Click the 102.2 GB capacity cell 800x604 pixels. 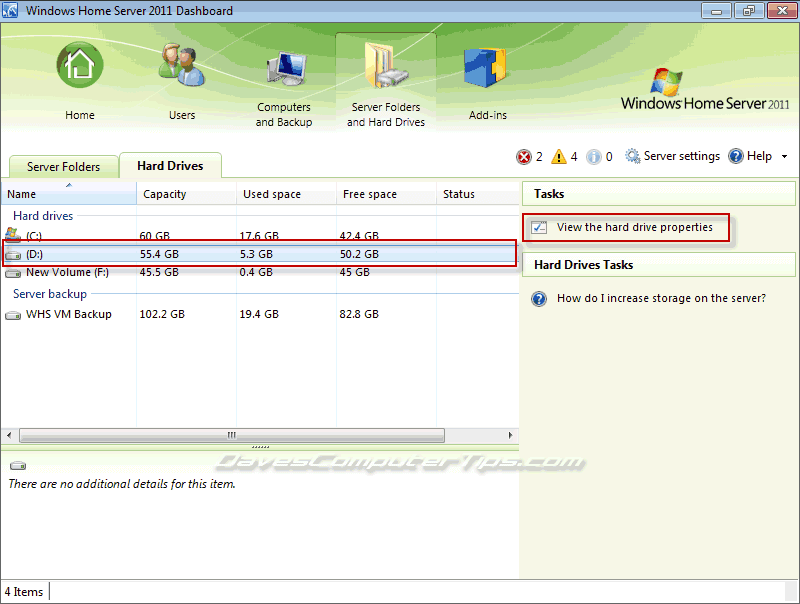162,314
